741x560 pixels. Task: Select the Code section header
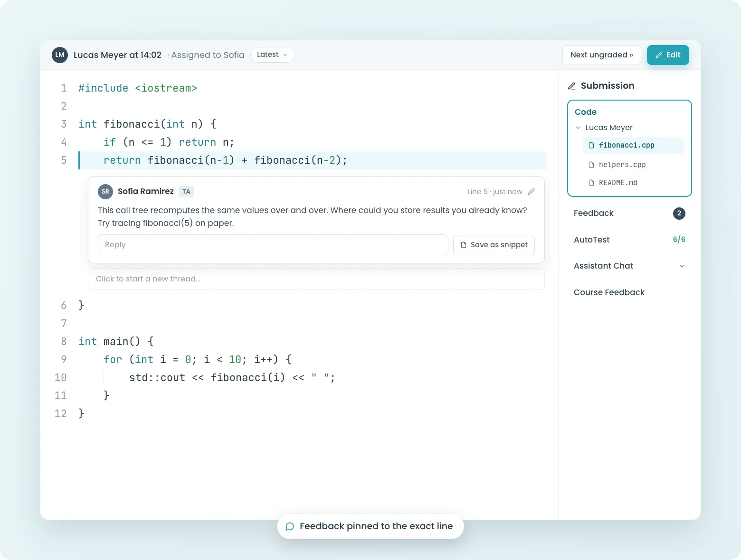pos(585,112)
